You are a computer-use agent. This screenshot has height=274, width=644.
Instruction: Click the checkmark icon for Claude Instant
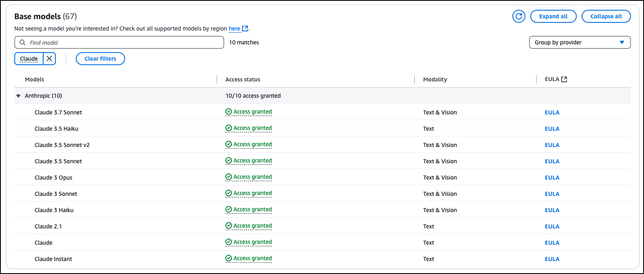pyautogui.click(x=229, y=259)
